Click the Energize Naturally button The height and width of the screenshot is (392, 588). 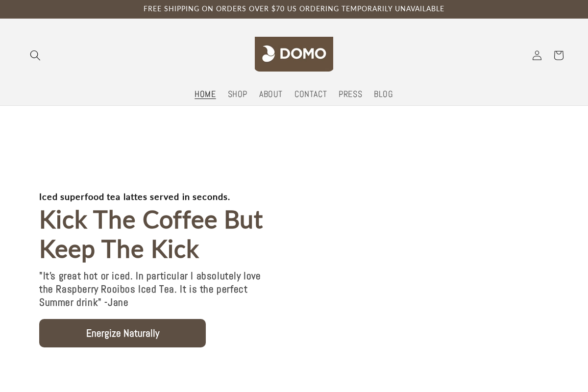click(x=122, y=333)
